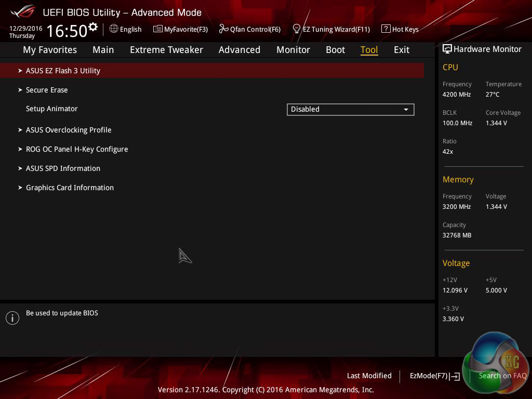Click the memory Capacity 32768 MB value
Image resolution: width=532 pixels, height=399 pixels.
pos(457,235)
